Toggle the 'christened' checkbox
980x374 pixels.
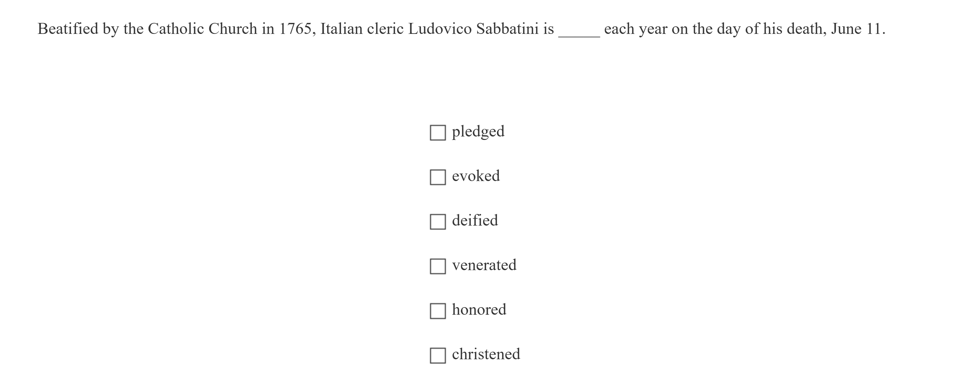click(437, 355)
